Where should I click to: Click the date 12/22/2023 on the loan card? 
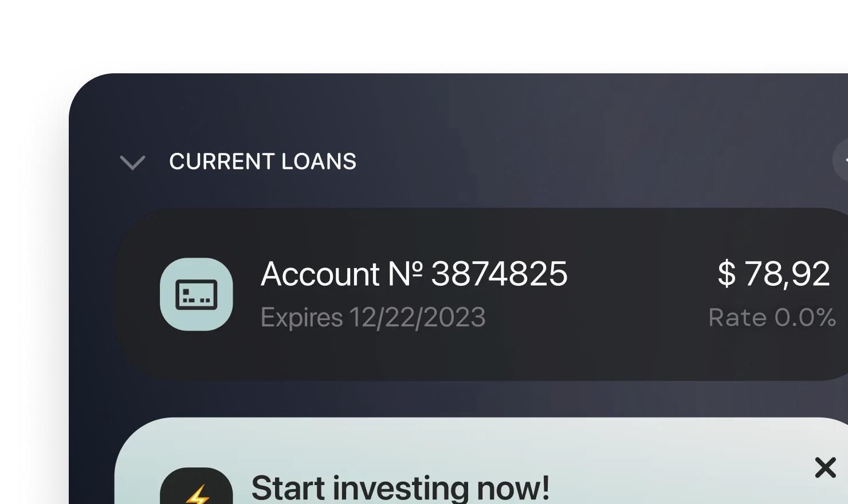point(418,317)
